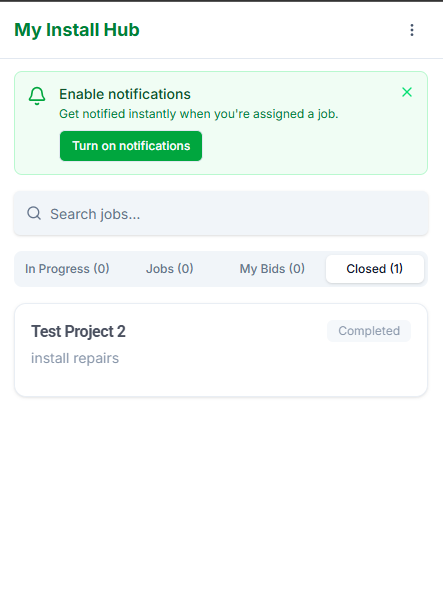Click the search magnifier icon
The height and width of the screenshot is (594, 443).
[34, 213]
